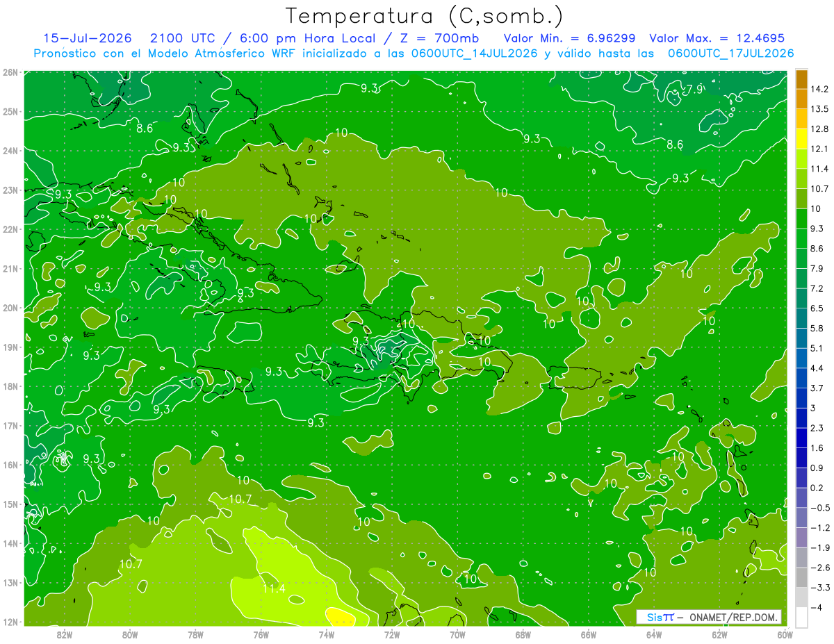Click the "Z = 700mb" level text
This screenshot has height=644, width=834.
pos(439,38)
